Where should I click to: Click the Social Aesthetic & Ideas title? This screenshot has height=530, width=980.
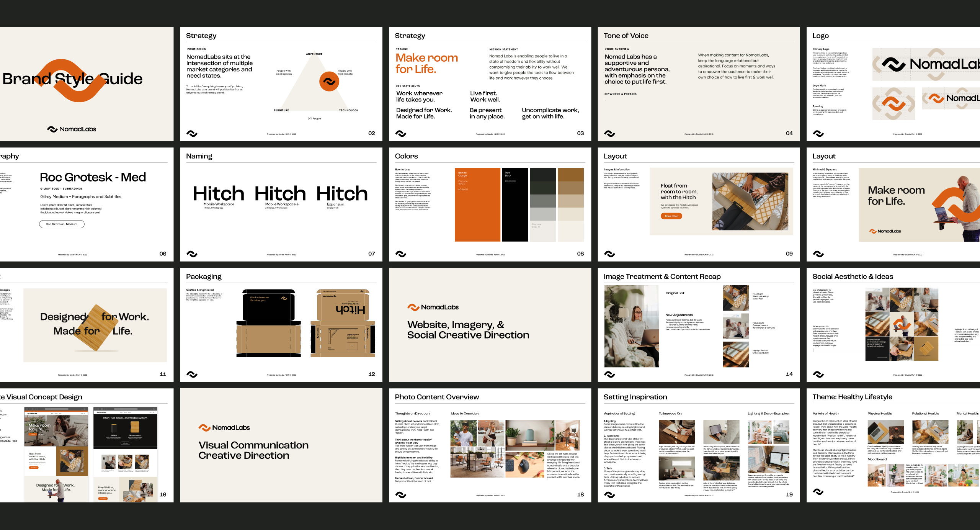[853, 276]
